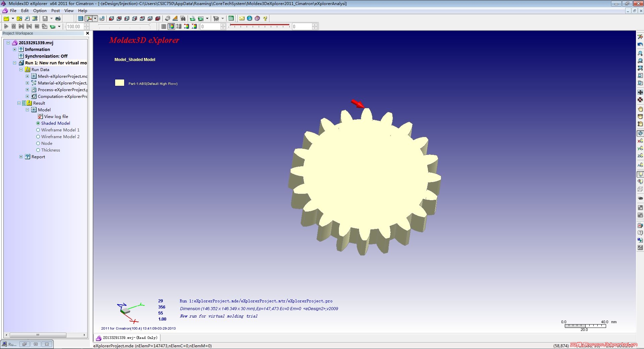Expand the Mesh-eXplorerProject tree node
This screenshot has width=644, height=349.
click(x=27, y=76)
